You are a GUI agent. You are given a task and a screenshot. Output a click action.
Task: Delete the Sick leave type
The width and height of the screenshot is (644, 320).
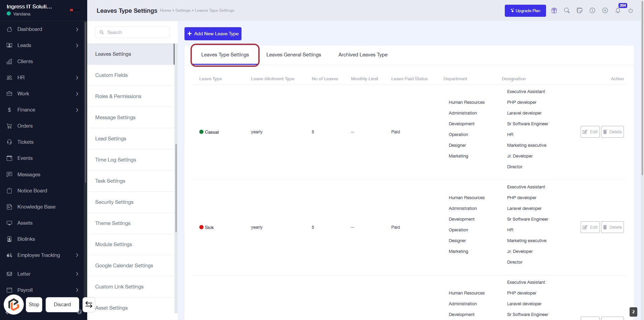[612, 227]
